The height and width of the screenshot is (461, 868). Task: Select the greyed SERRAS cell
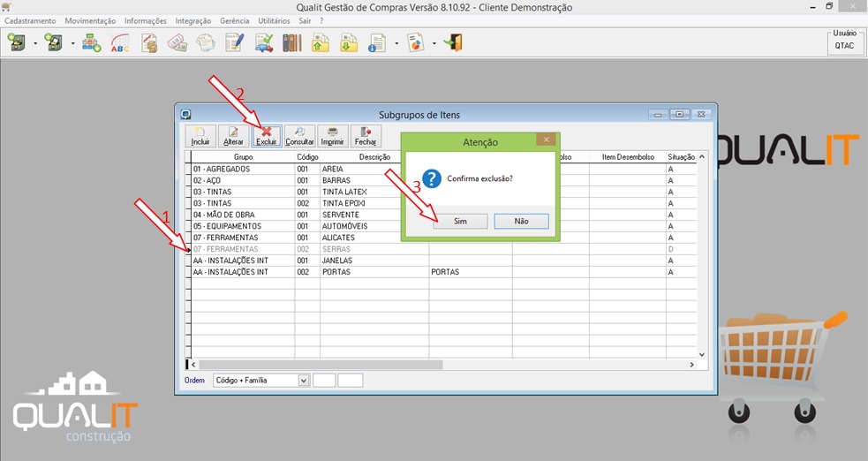click(x=374, y=249)
